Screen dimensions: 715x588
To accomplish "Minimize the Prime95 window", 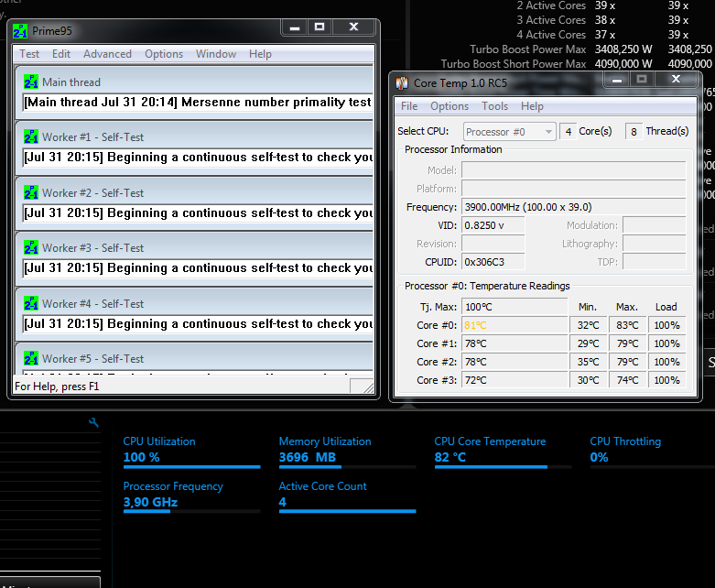I will 295,27.
